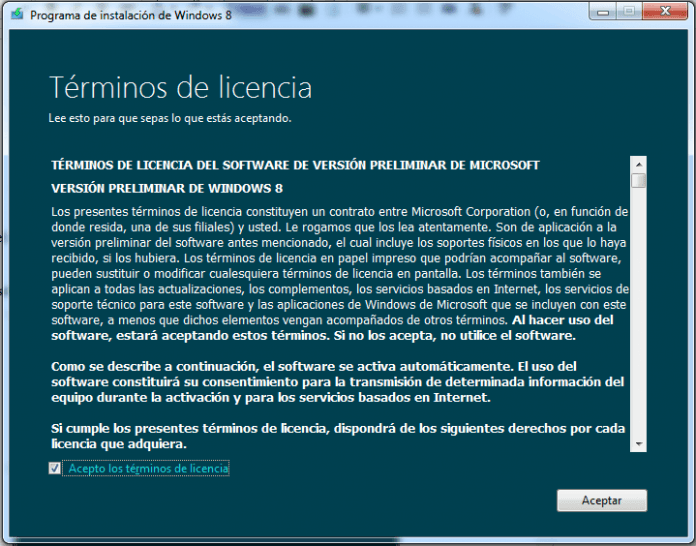
Task: Click the license scrollbar up arrow
Action: tap(638, 165)
